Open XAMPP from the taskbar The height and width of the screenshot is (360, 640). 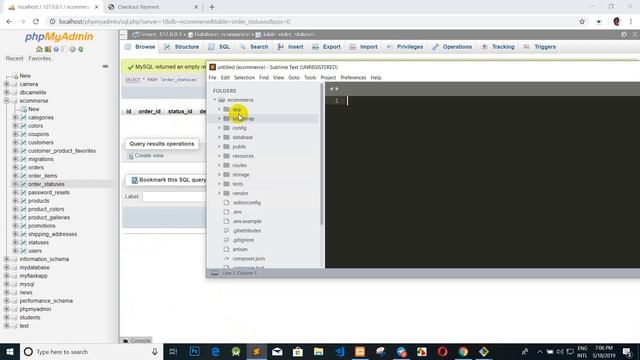tap(360, 351)
